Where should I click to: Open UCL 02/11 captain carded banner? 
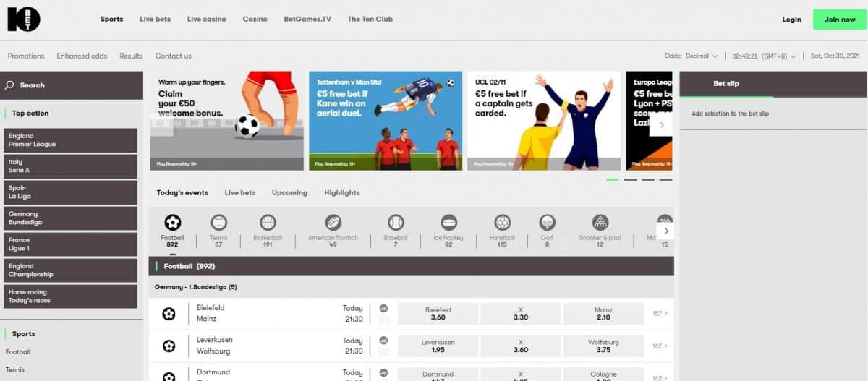pyautogui.click(x=544, y=121)
